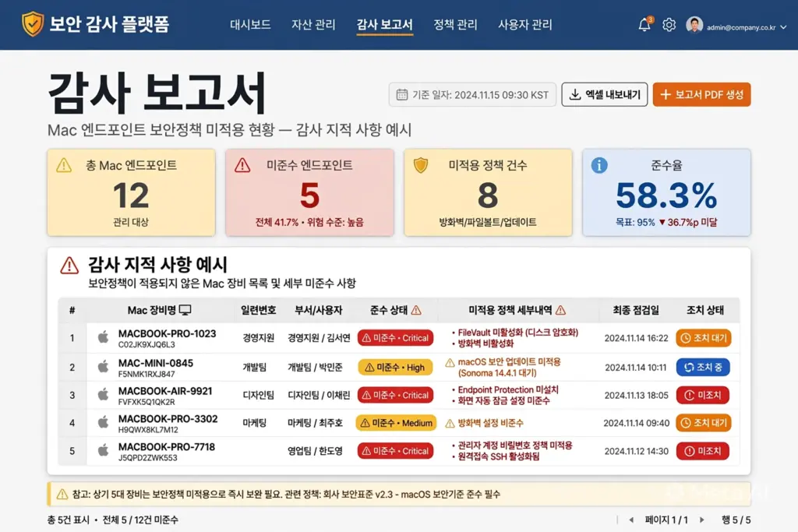Click the 페이지 1 / 1 indicator
This screenshot has height=532, width=798.
[x=666, y=520]
